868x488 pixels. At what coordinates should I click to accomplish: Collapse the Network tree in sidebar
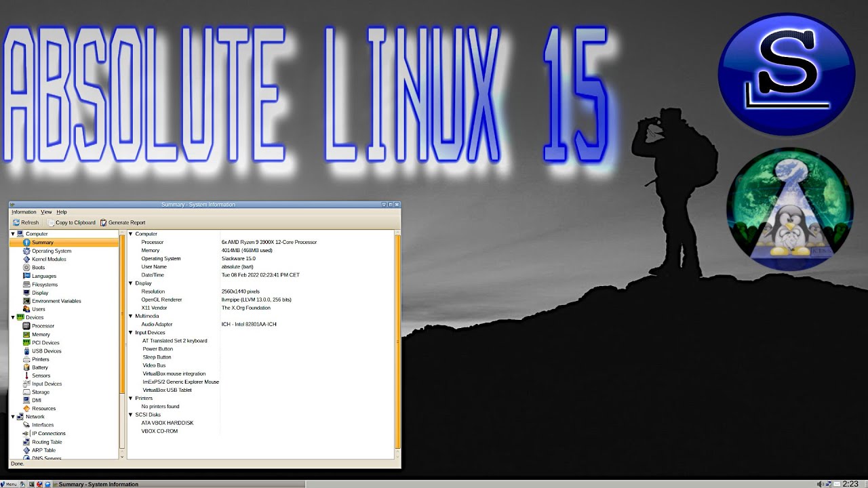pos(13,417)
